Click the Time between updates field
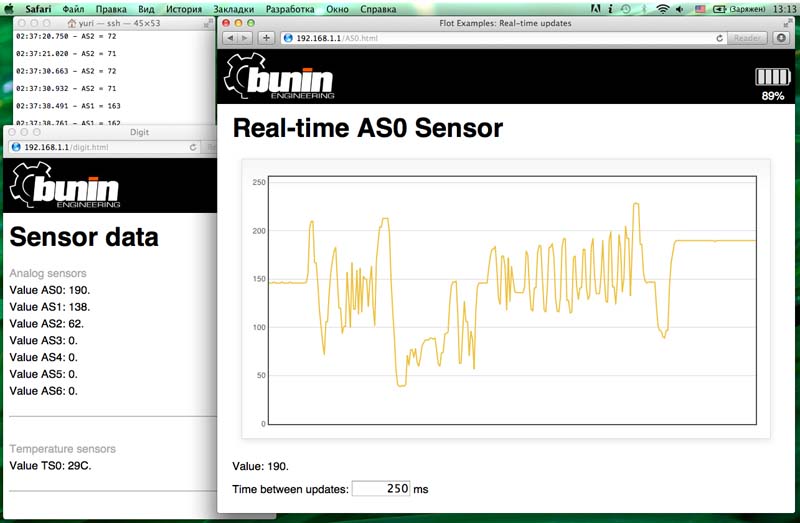The height and width of the screenshot is (523, 800). tap(381, 488)
